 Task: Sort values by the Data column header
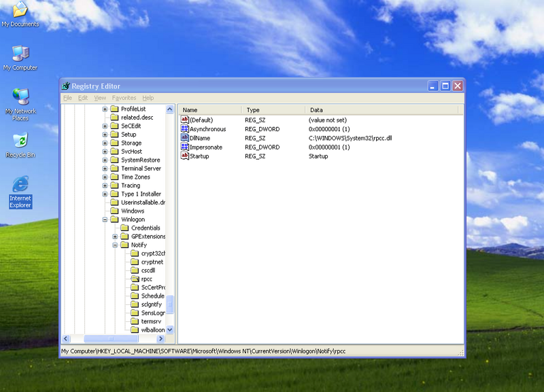(381, 110)
